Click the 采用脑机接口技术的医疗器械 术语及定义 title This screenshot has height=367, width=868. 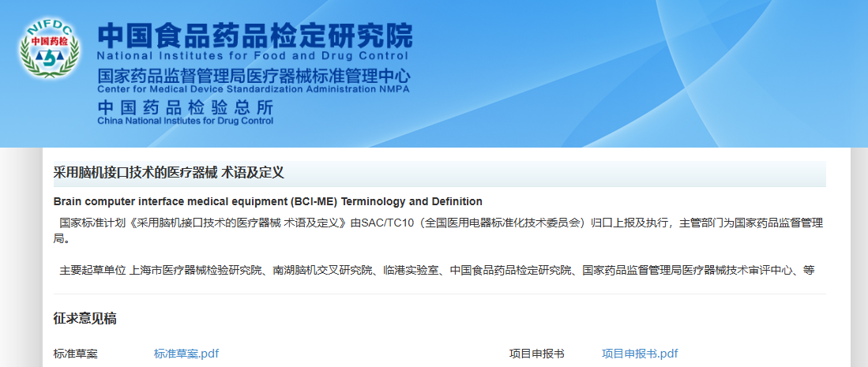point(169,173)
